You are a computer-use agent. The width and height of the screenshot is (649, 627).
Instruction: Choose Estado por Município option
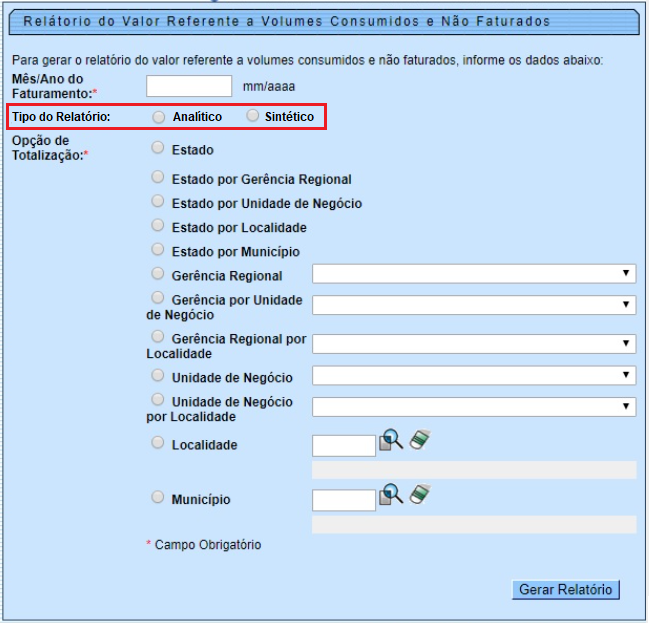(157, 249)
